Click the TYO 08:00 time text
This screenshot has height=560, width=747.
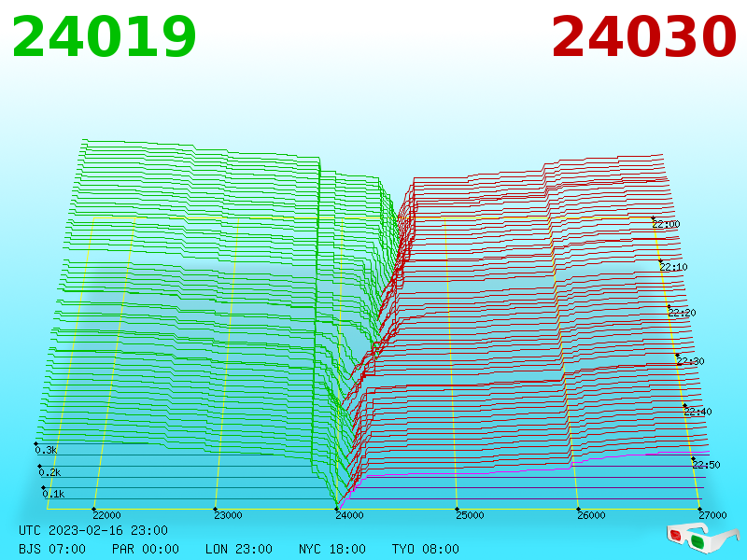(x=426, y=549)
